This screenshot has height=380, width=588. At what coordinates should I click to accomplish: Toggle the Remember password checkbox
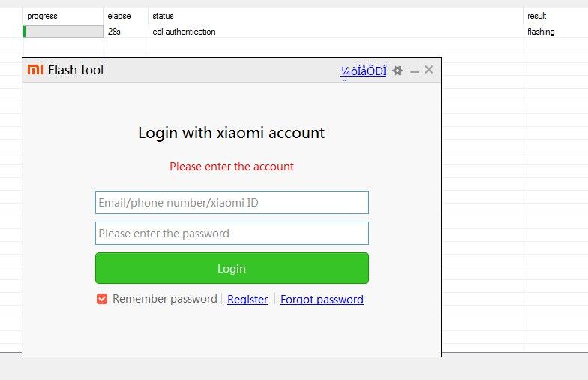pos(102,299)
